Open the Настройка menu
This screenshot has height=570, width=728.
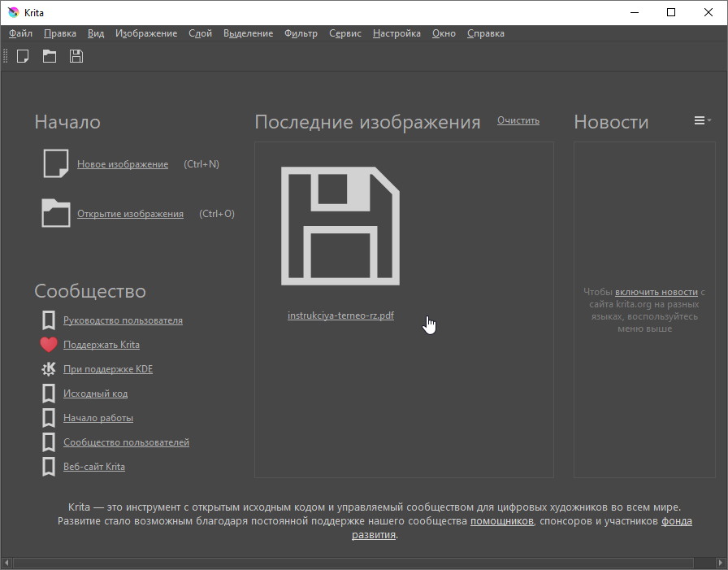tap(396, 33)
